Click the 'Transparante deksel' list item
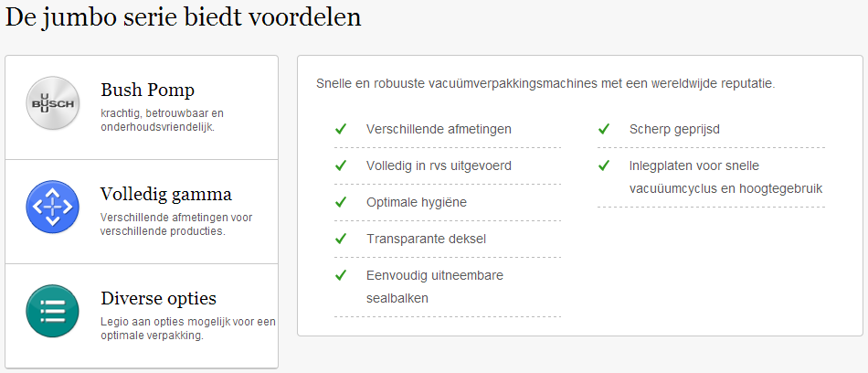868x373 pixels. [448, 239]
